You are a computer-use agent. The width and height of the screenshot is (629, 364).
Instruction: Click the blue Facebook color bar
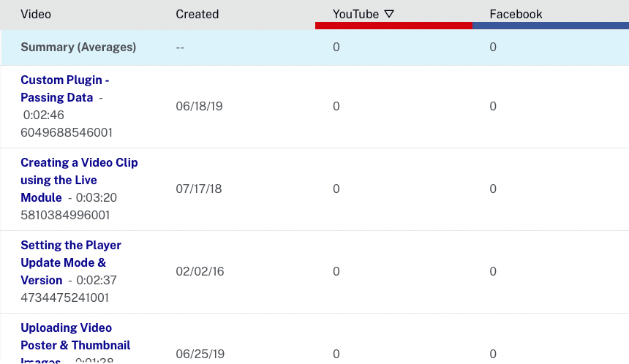(x=550, y=26)
